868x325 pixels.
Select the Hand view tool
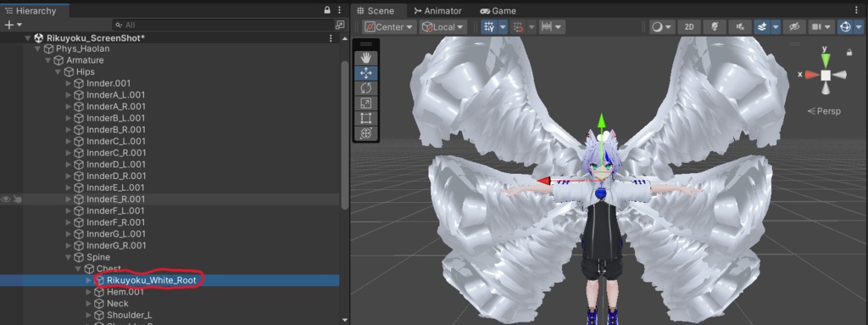[x=366, y=58]
